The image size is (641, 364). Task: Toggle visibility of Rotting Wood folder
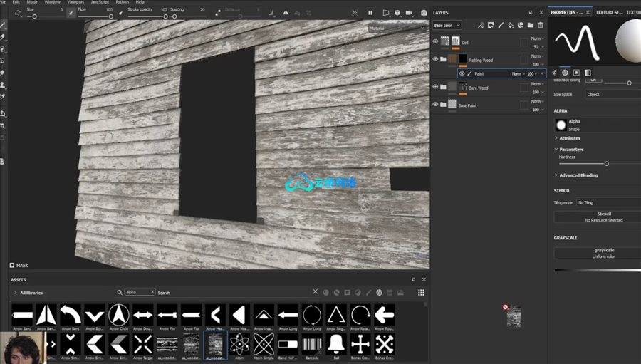(435, 59)
